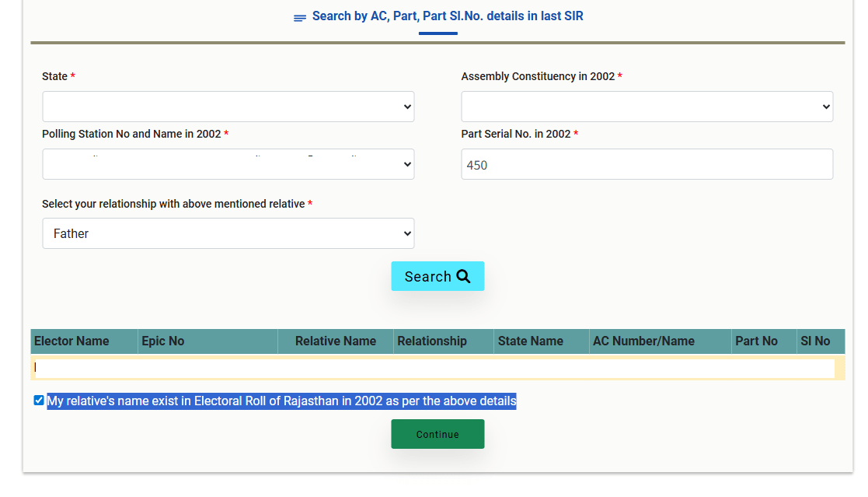The height and width of the screenshot is (497, 868).
Task: Click the highlighted Electoral Roll of Rajasthan label
Action: 281,401
